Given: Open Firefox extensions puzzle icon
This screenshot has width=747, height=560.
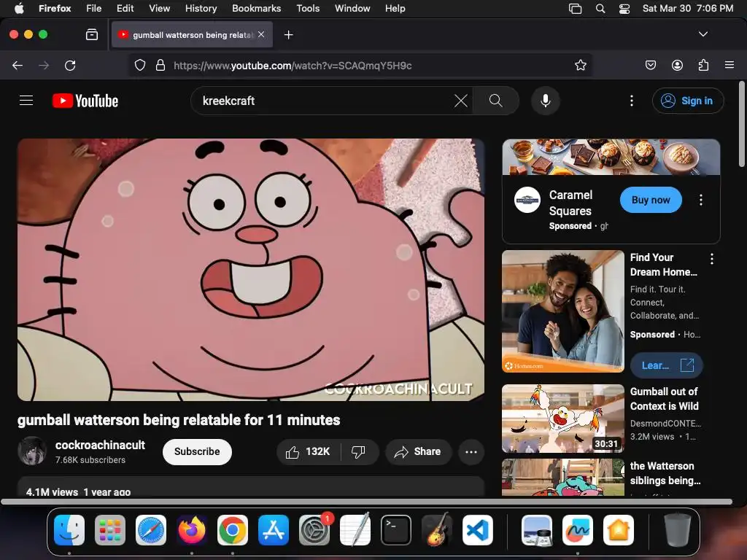Looking at the screenshot, I should pyautogui.click(x=703, y=65).
